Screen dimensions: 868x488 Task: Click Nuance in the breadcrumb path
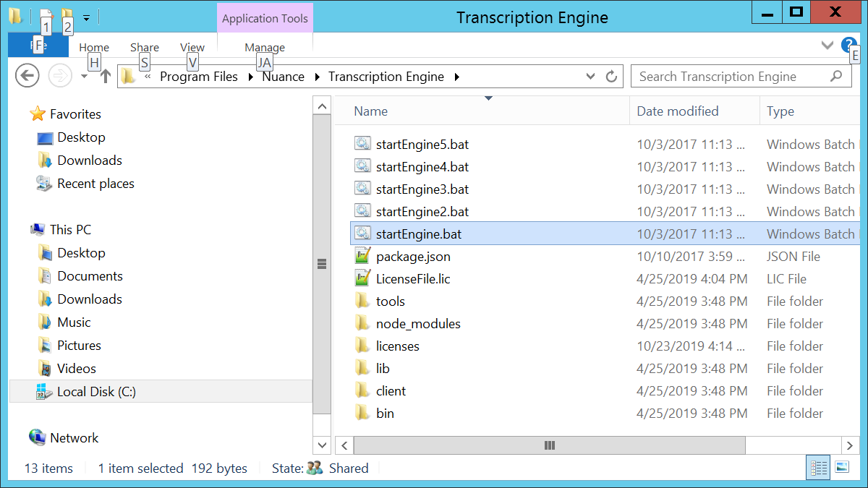coord(284,76)
